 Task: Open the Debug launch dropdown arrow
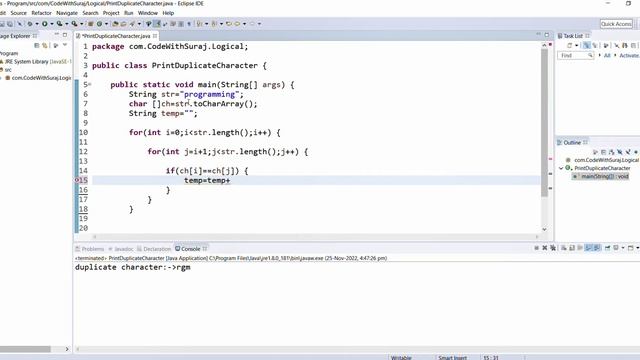[37, 24]
